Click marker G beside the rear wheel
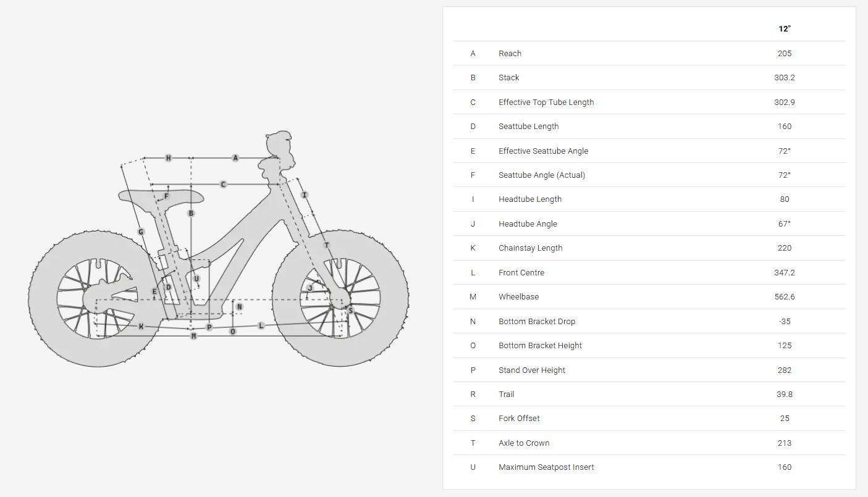 (141, 232)
